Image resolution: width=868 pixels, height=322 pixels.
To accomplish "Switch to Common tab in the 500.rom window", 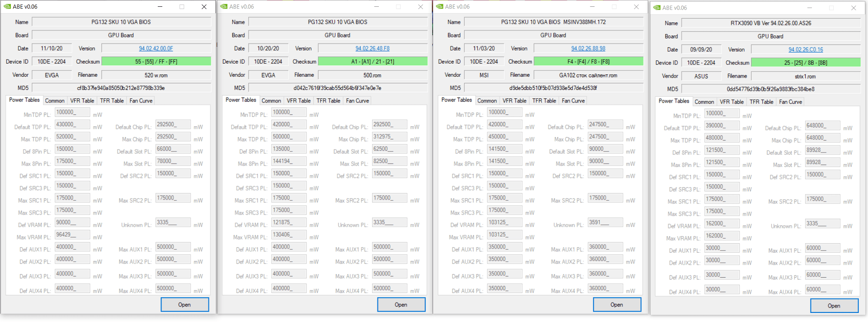I will (x=271, y=101).
